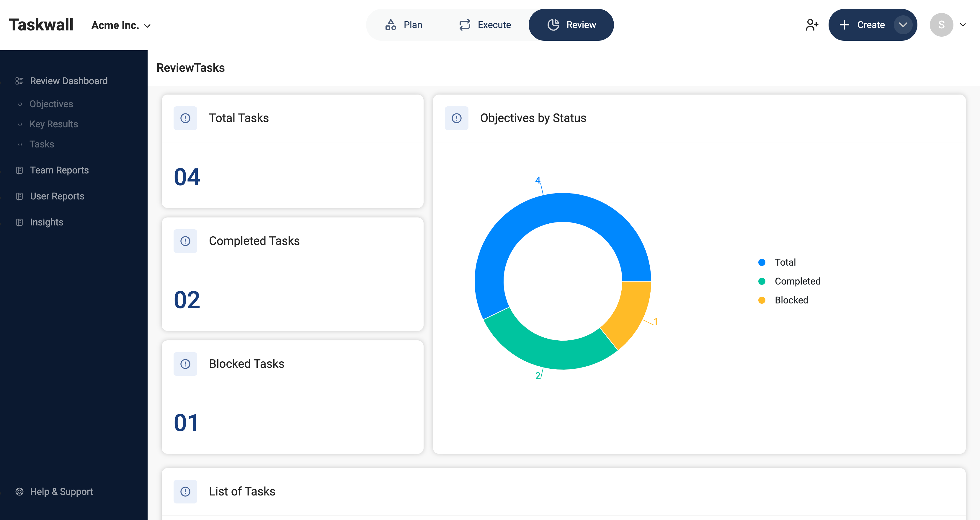Open Insights via its sidebar icon
980x520 pixels.
click(19, 222)
